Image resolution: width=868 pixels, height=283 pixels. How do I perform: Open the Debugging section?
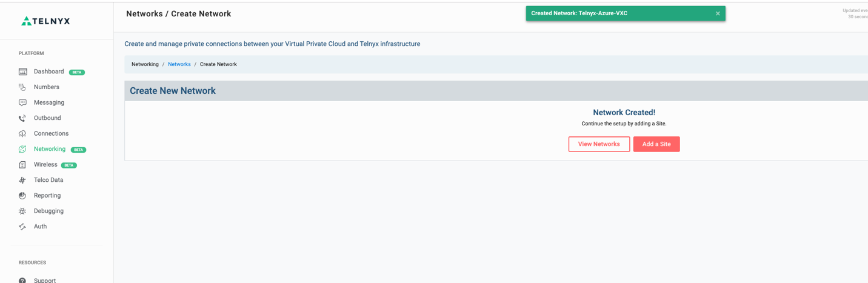48,211
